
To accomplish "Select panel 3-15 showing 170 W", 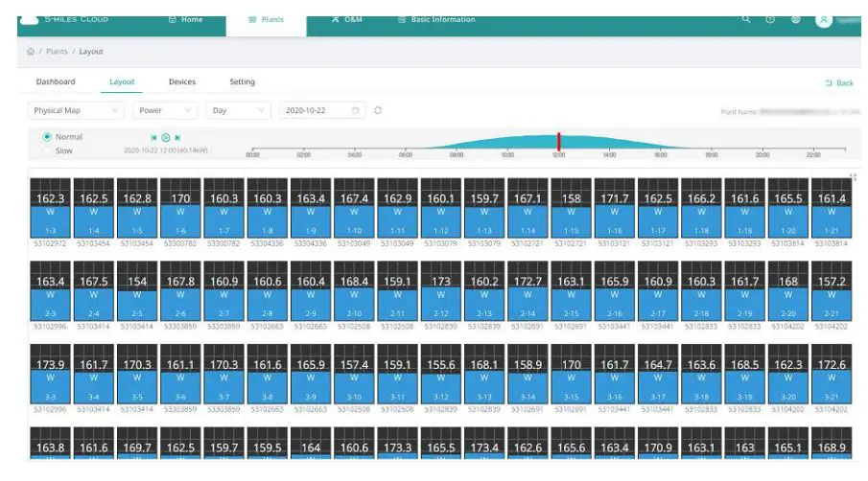I will click(x=572, y=375).
